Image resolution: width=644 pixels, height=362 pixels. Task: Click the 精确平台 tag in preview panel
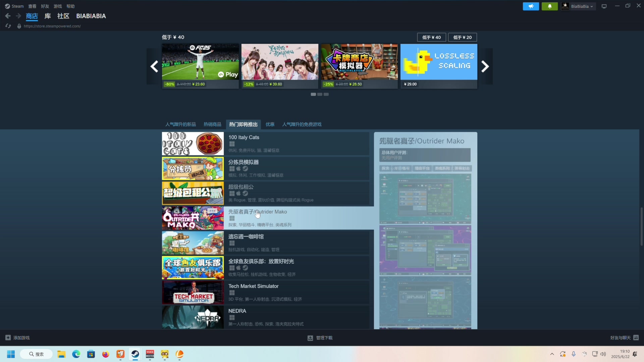[422, 168]
